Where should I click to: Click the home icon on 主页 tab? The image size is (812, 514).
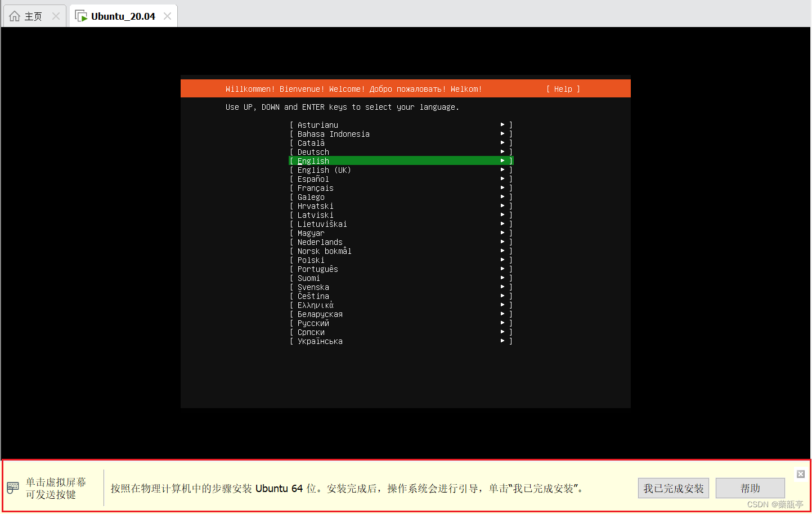(x=15, y=15)
